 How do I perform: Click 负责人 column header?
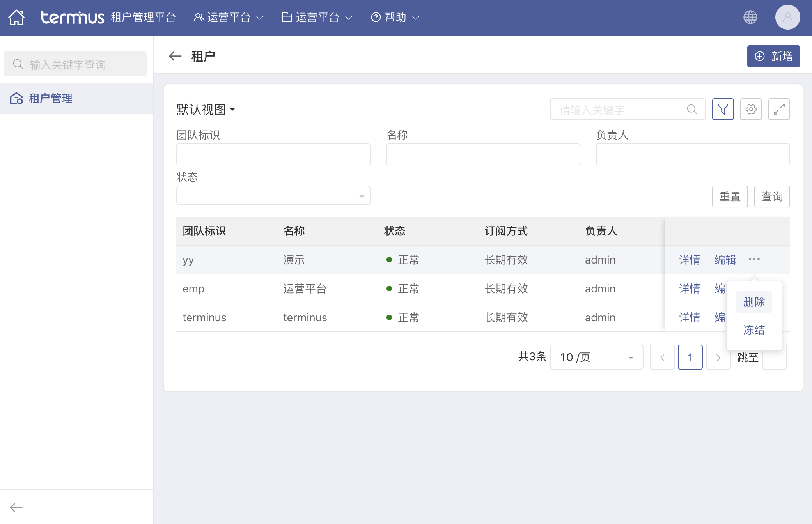tap(601, 231)
